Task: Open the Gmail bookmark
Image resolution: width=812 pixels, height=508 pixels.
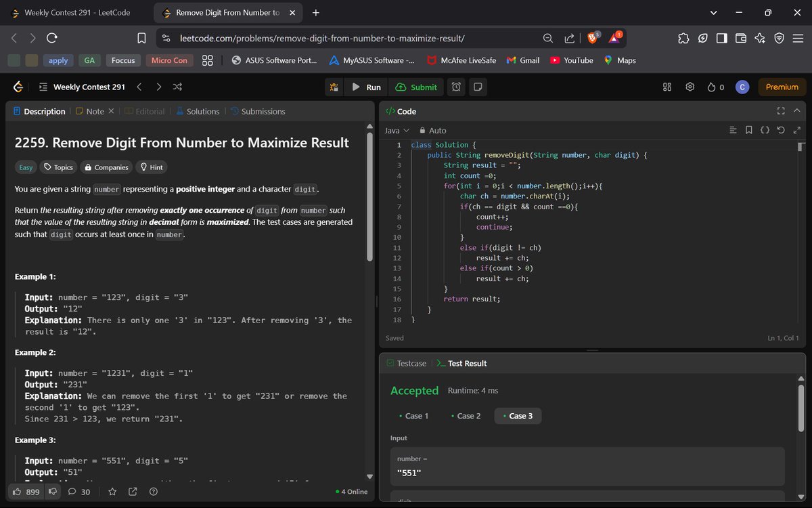Action: click(523, 60)
